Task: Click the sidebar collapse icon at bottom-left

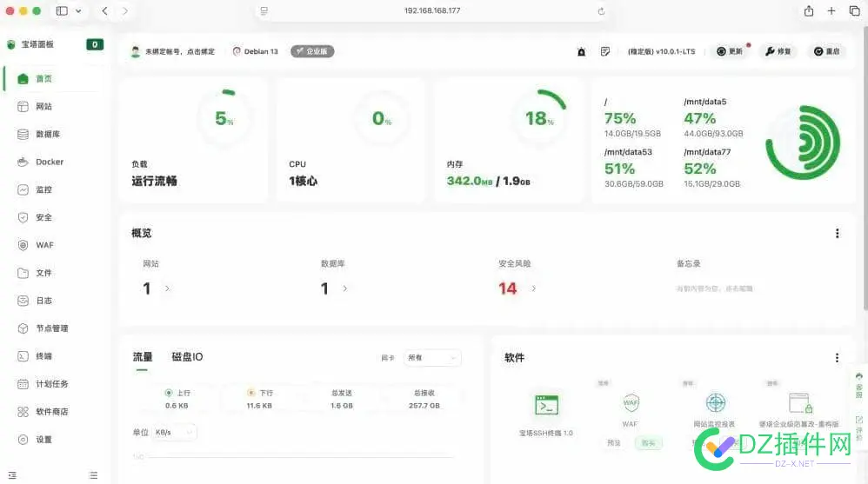Action: click(12, 475)
